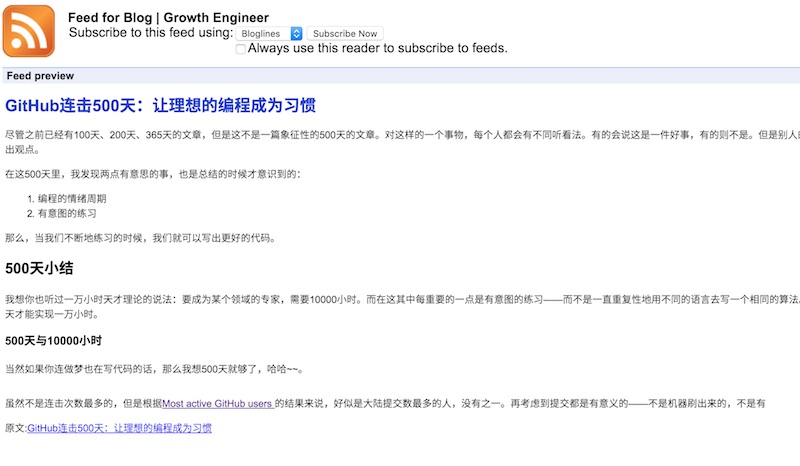Viewport: 800px width, 466px height.
Task: Click paragraph starting '尽管之前已经有100天'
Action: tap(403, 142)
